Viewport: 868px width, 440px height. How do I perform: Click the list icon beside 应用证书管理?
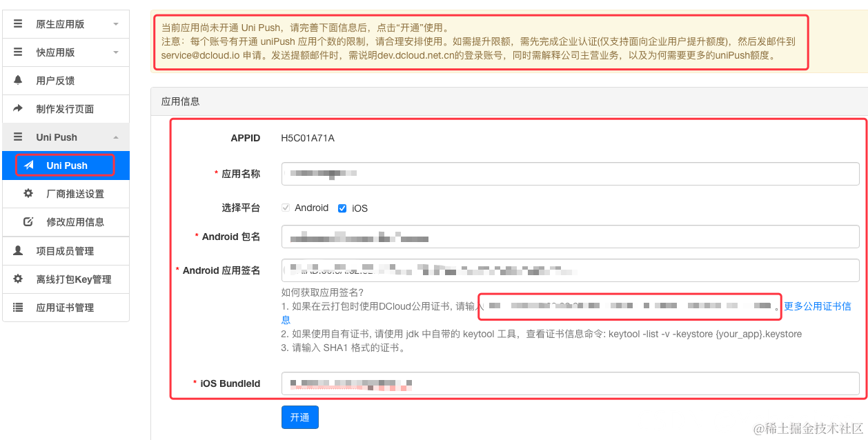[19, 307]
